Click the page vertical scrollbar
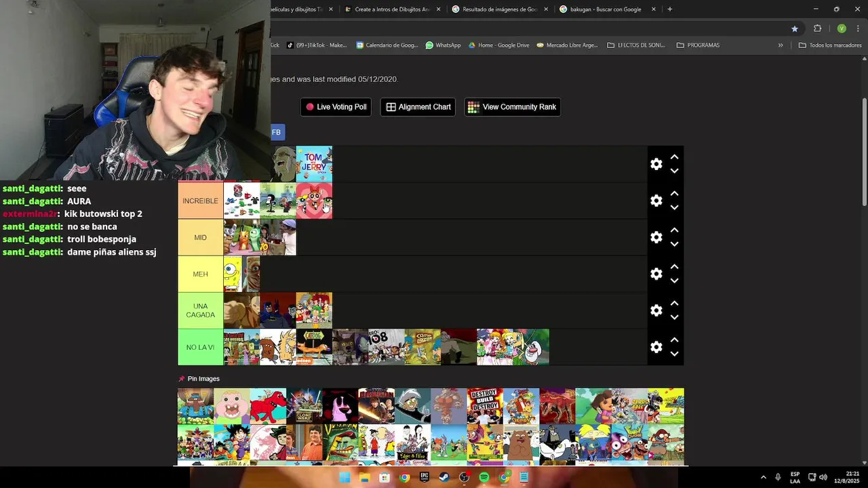 (864, 152)
